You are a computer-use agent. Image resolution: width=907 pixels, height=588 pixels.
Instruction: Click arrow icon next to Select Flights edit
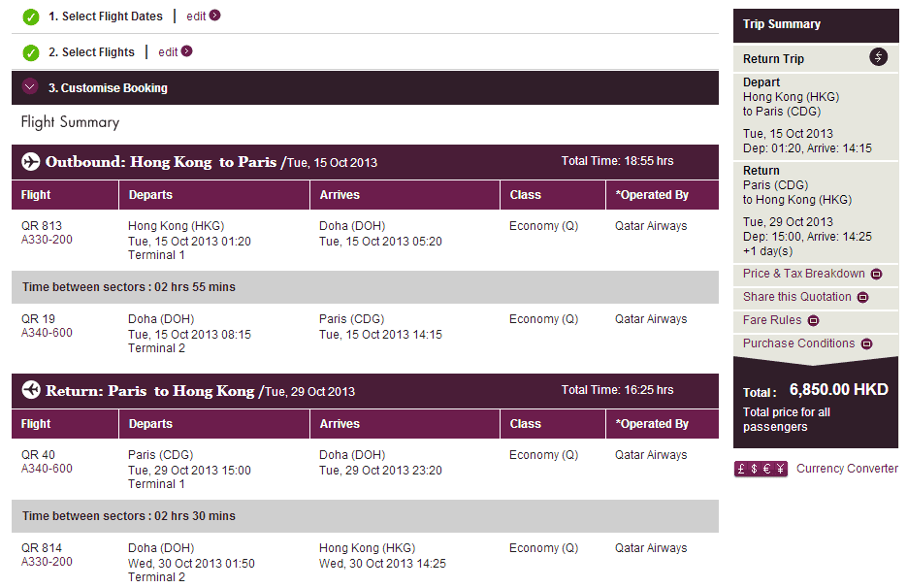[187, 51]
